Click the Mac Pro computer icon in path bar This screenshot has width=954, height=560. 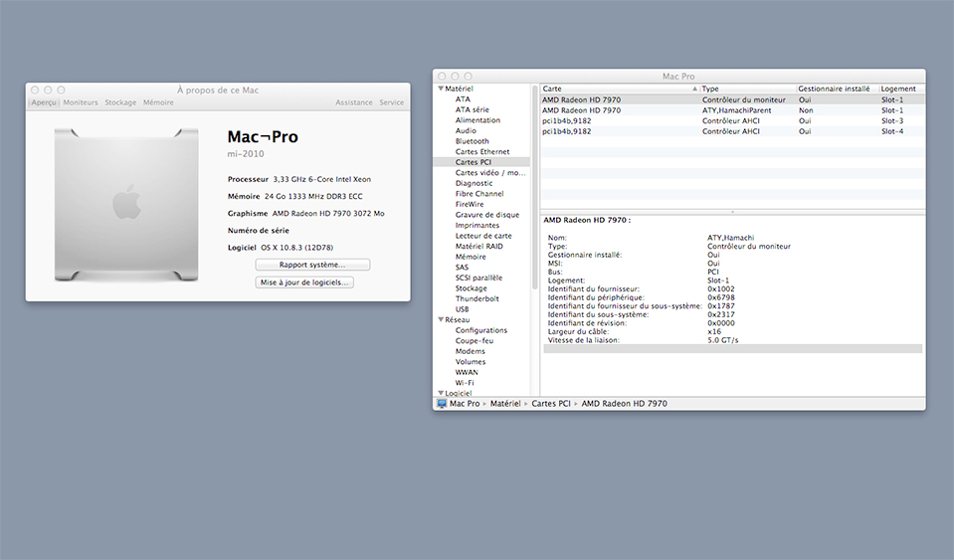click(442, 404)
